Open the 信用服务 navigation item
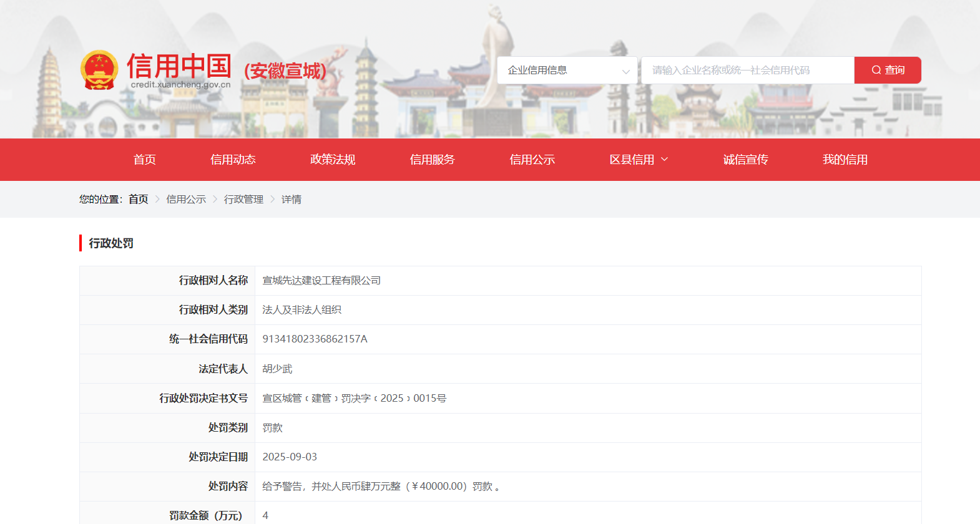Viewport: 980px width, 524px height. click(x=432, y=160)
